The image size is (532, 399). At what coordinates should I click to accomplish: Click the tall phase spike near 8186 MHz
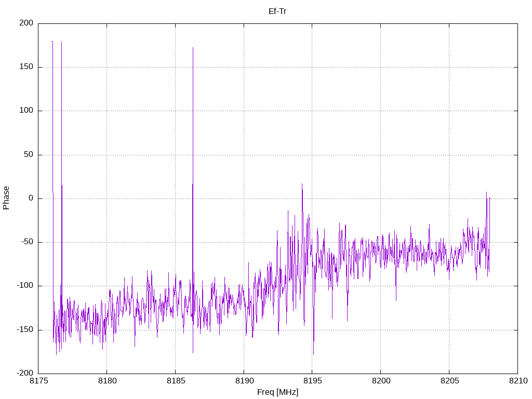[193, 136]
